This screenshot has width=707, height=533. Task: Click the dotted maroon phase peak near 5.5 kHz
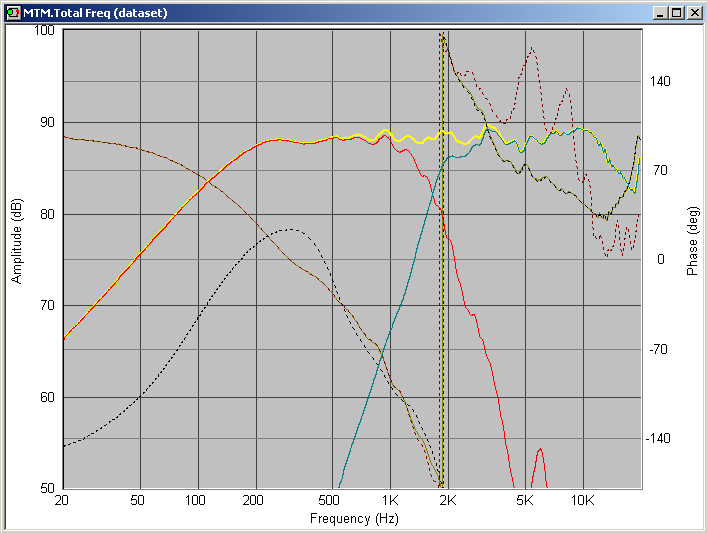(532, 47)
